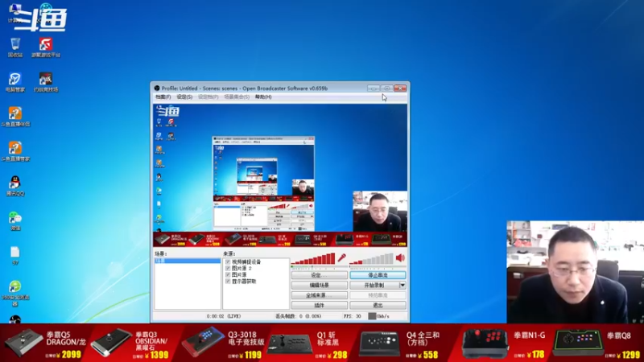Open the 设定档(P) menu
This screenshot has width=644, height=362.
[x=208, y=97]
